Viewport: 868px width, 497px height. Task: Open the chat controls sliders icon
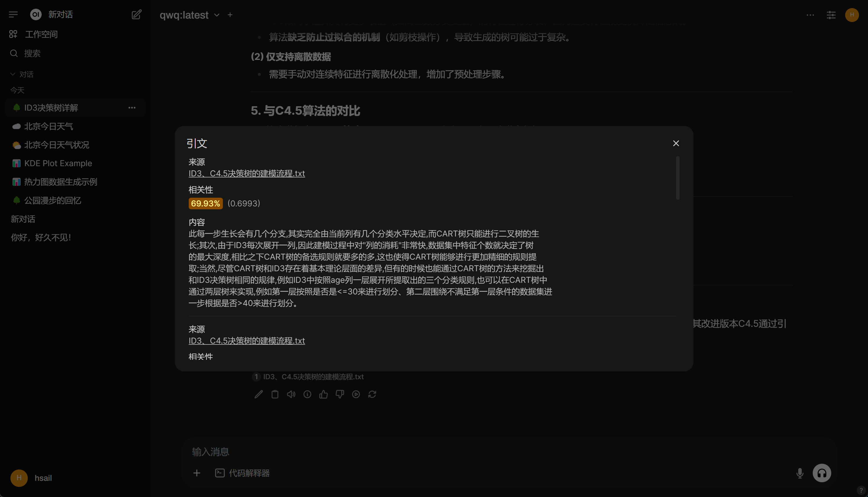point(831,15)
